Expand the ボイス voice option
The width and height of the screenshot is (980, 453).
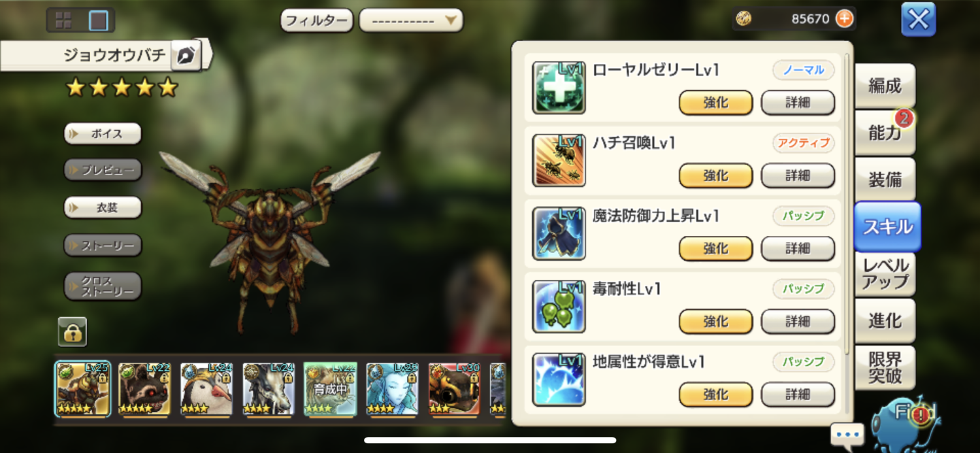tap(103, 133)
